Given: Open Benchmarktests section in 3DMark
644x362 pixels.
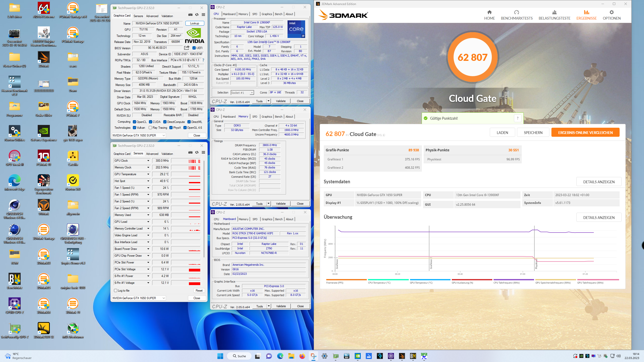Looking at the screenshot, I should 517,15.
